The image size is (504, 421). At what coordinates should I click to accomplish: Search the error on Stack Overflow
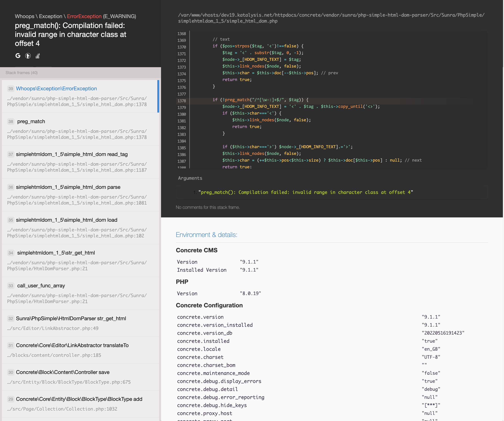tap(38, 56)
